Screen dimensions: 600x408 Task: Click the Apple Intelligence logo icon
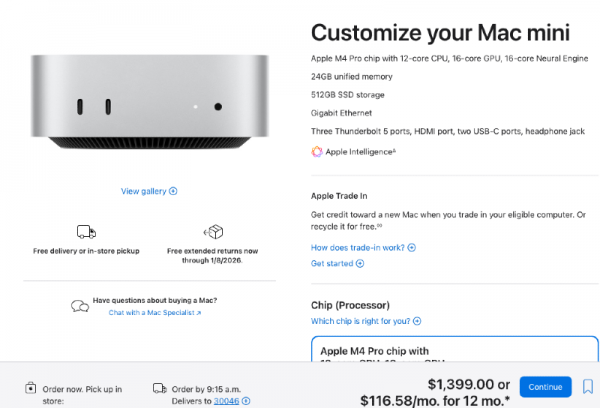click(x=317, y=152)
